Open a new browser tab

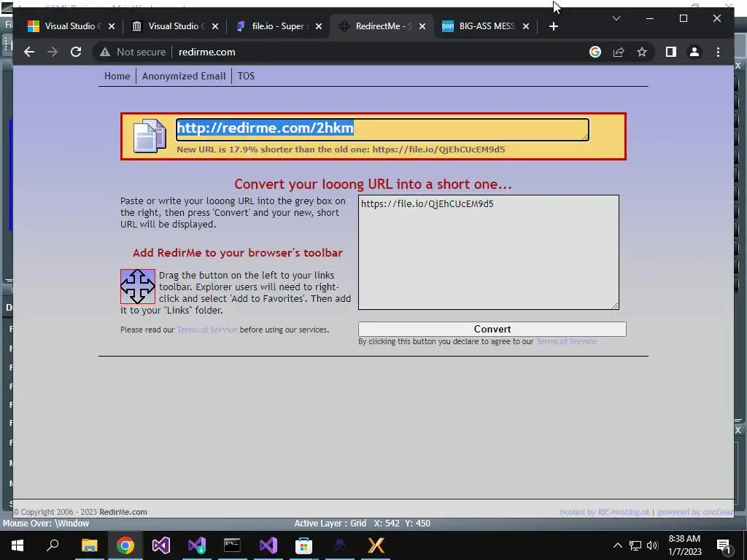(553, 26)
